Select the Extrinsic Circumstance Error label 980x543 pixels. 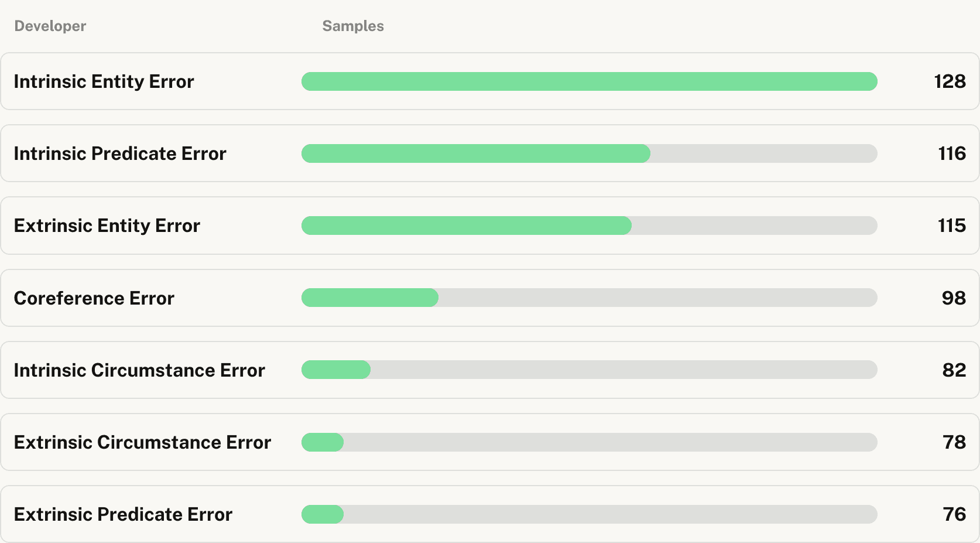point(142,442)
